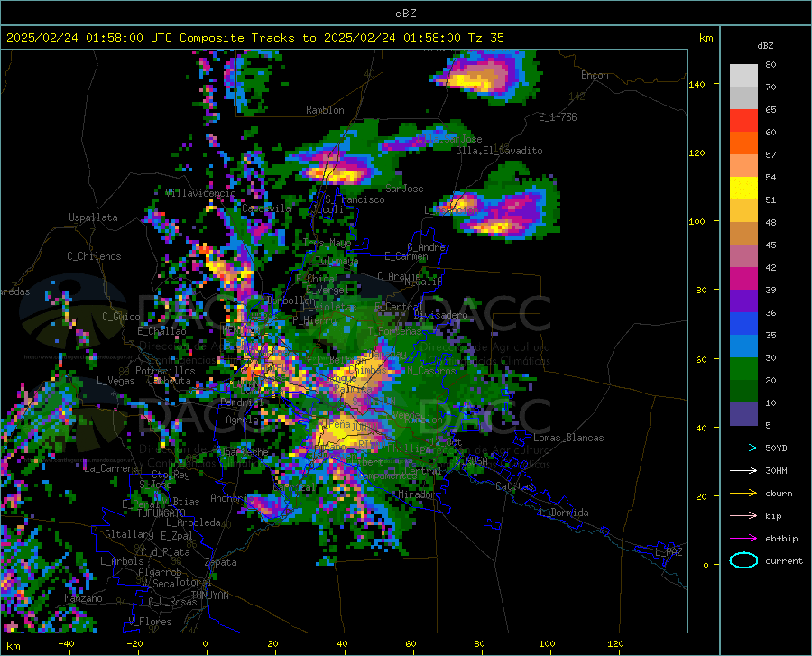This screenshot has height=656, width=812.
Task: Click the TUPUNGATO map label
Action: click(161, 513)
